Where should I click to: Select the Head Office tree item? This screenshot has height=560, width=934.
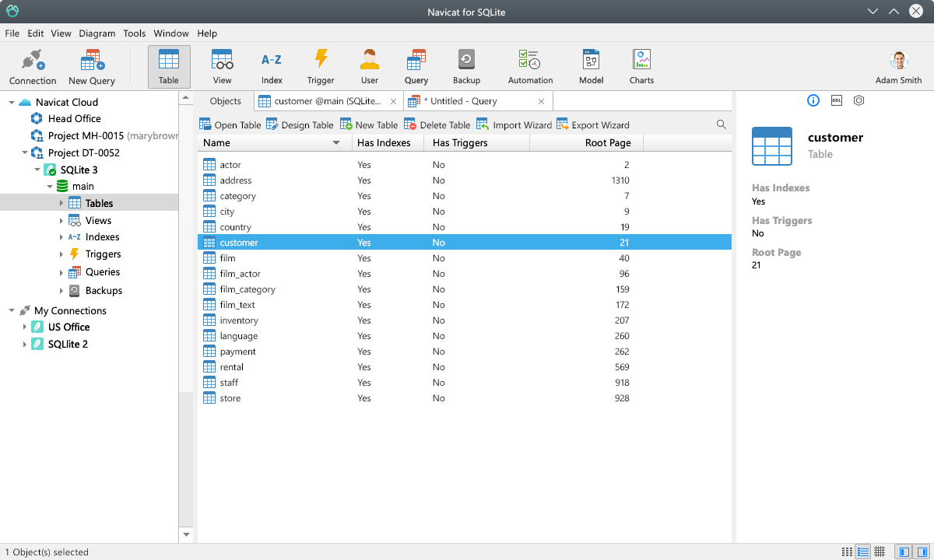point(75,118)
